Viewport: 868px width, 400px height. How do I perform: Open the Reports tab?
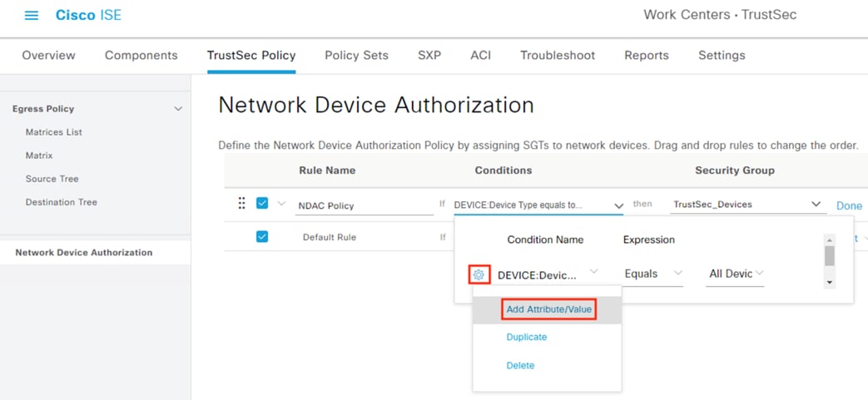[647, 56]
